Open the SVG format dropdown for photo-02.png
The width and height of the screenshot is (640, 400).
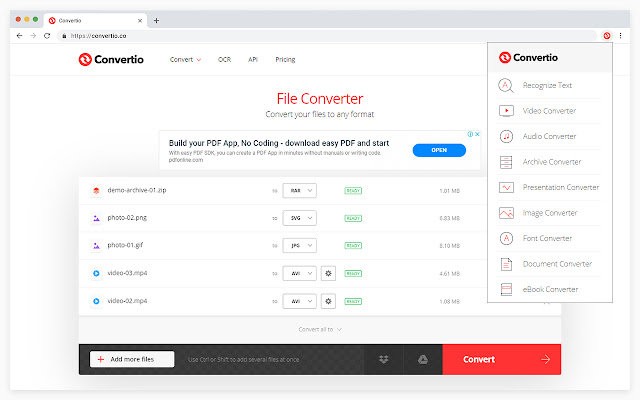(299, 217)
